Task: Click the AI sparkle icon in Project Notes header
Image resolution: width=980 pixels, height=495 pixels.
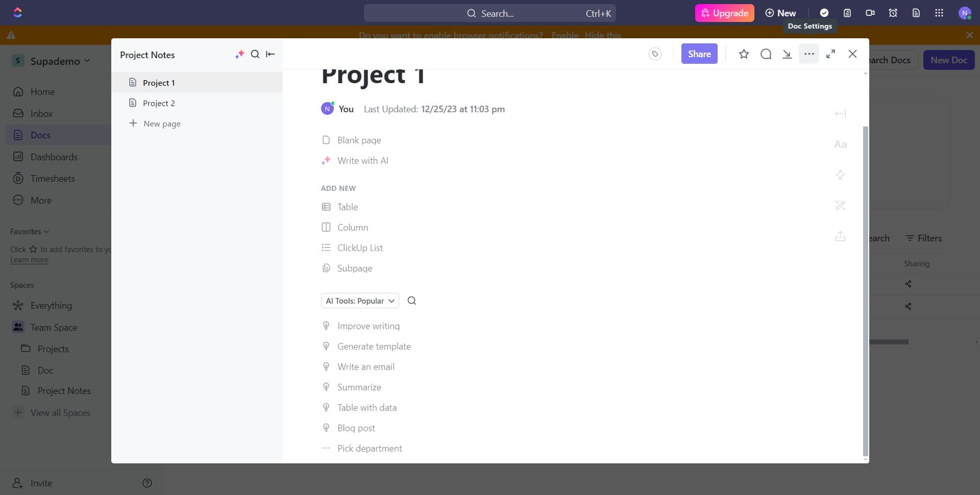Action: [239, 54]
